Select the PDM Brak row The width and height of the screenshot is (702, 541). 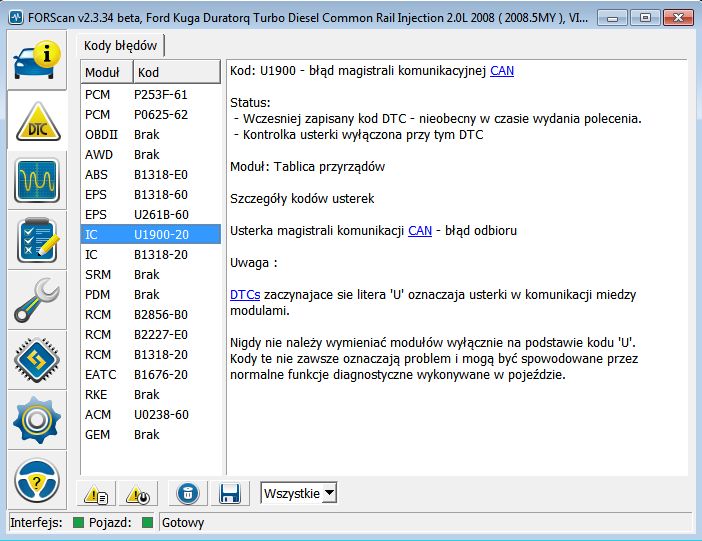pyautogui.click(x=151, y=294)
